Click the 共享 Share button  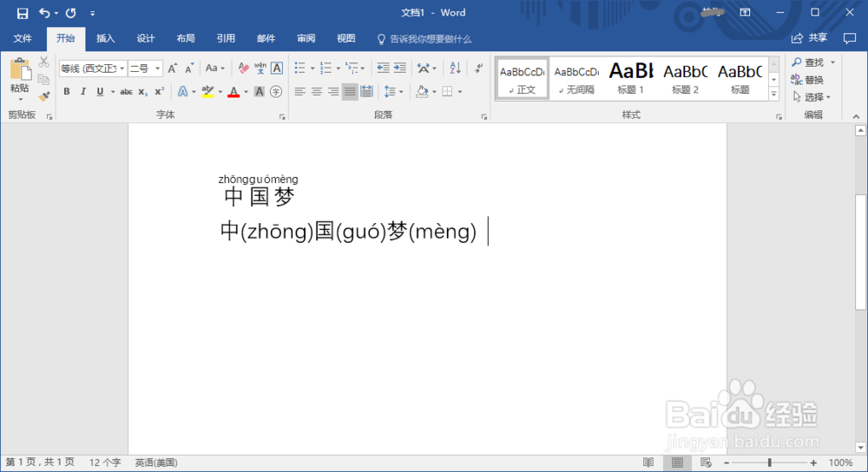809,38
